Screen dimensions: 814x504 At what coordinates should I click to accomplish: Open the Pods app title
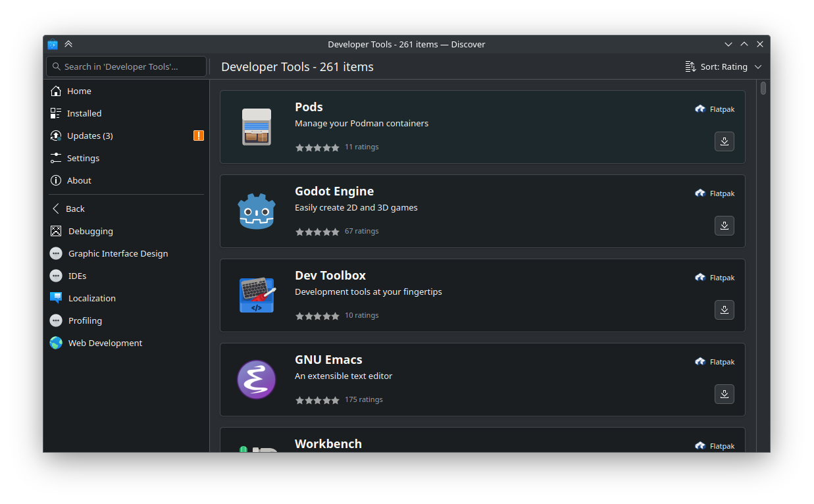[309, 107]
